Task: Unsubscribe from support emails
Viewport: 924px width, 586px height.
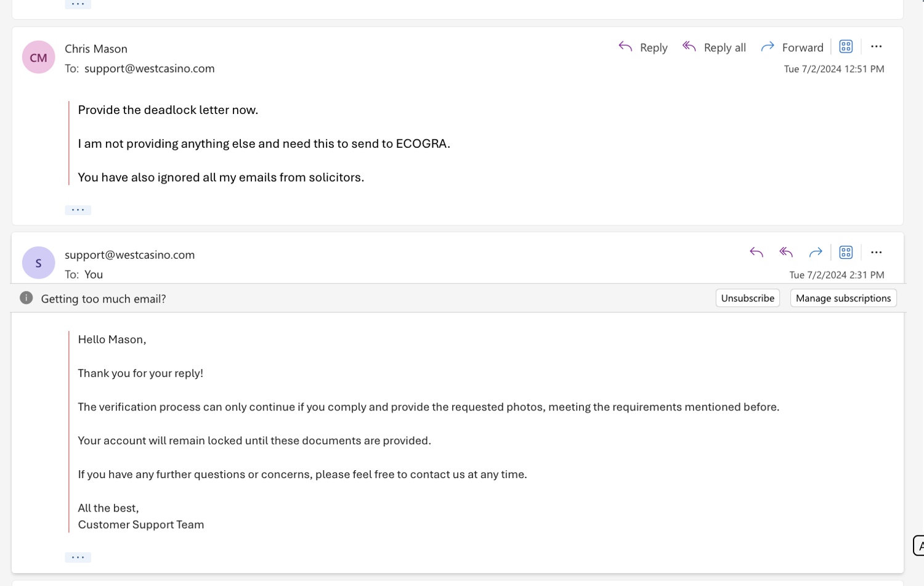Action: 747,298
